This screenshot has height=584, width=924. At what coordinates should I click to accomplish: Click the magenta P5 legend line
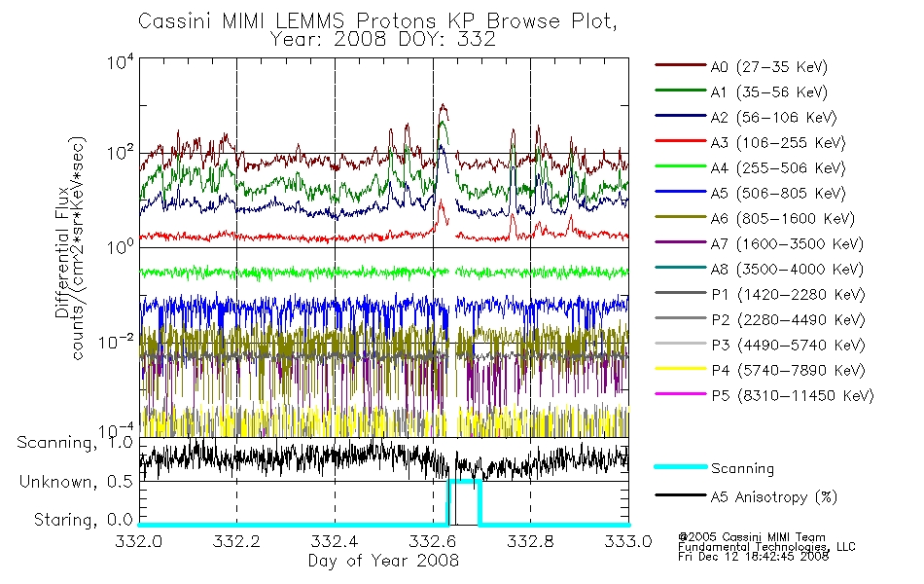[x=680, y=394]
